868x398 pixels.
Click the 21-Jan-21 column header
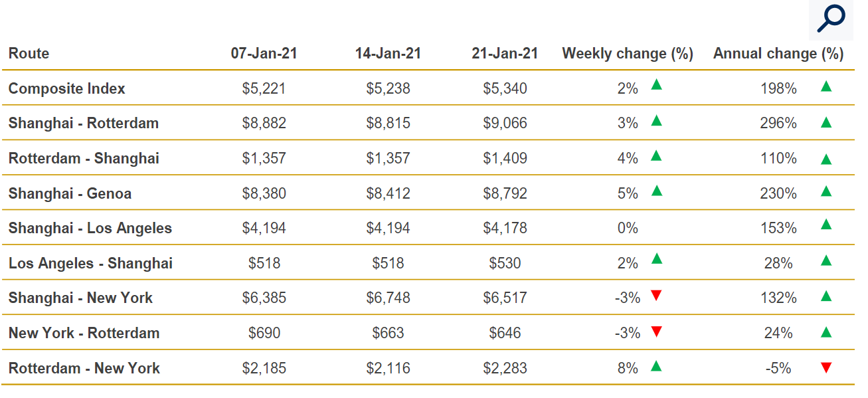[505, 54]
